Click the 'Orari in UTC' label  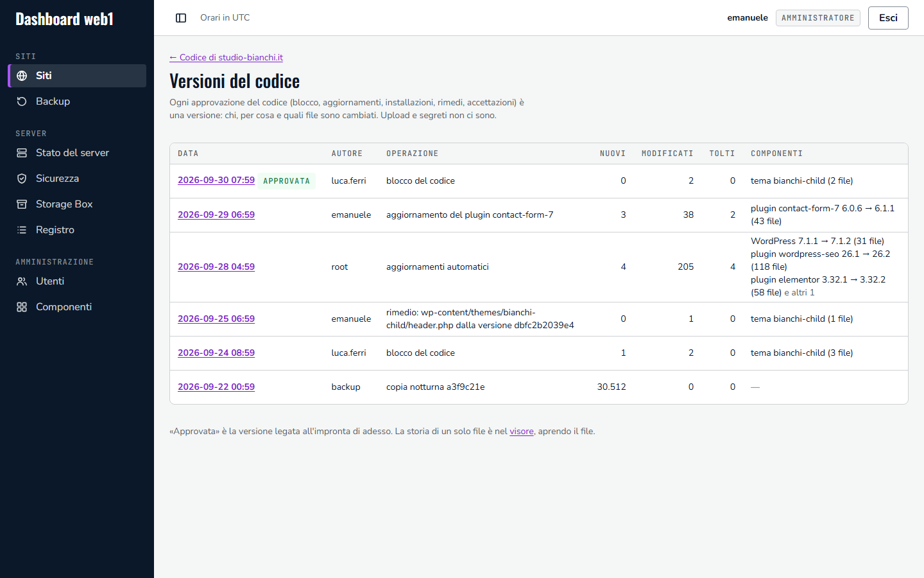(225, 18)
